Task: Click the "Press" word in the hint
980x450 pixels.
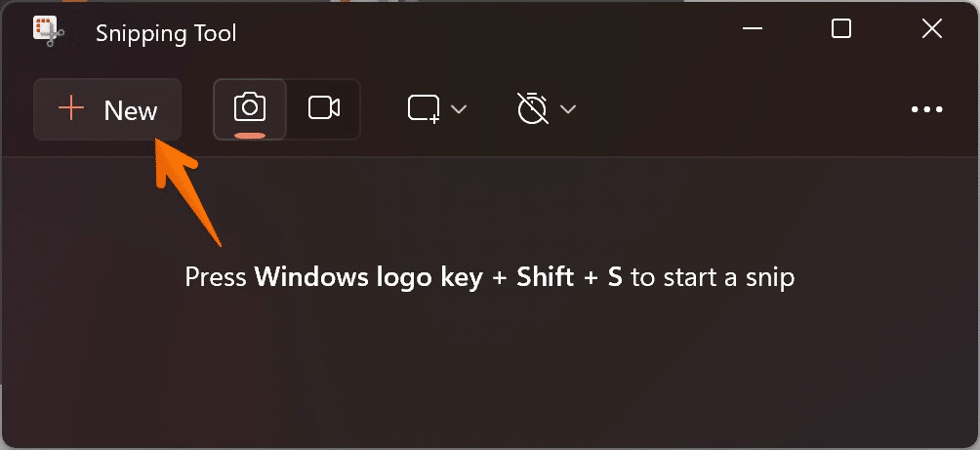Action: pos(216,278)
